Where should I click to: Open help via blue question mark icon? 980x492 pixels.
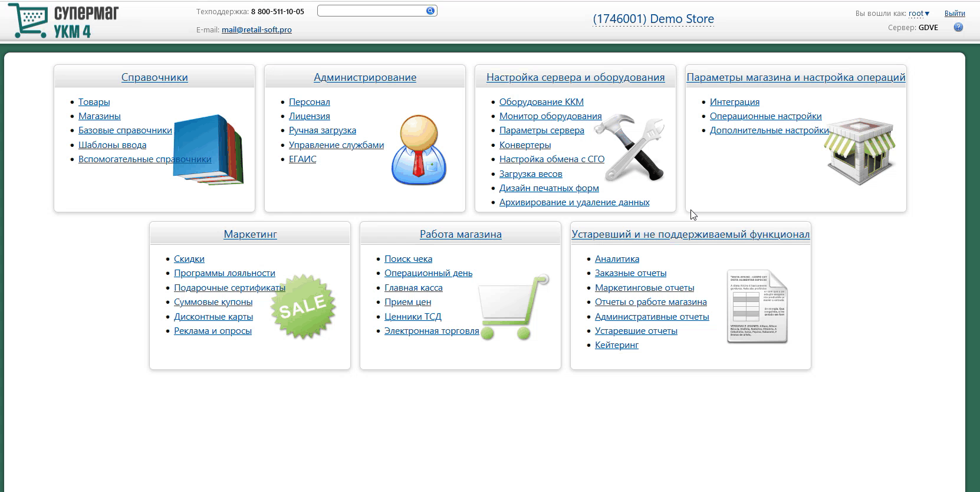958,27
